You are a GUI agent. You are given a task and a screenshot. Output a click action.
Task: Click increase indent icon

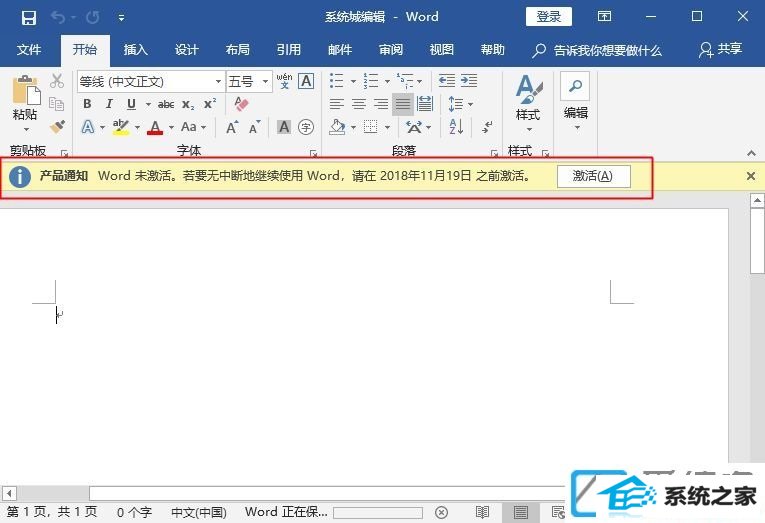tap(469, 80)
